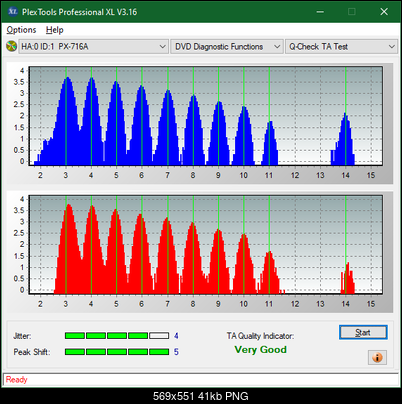Click inside the red histogram chart
This screenshot has width=402, height=404.
click(x=206, y=245)
